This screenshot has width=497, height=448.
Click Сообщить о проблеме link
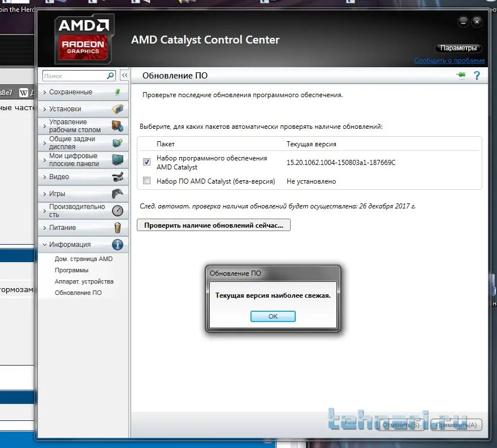click(450, 60)
